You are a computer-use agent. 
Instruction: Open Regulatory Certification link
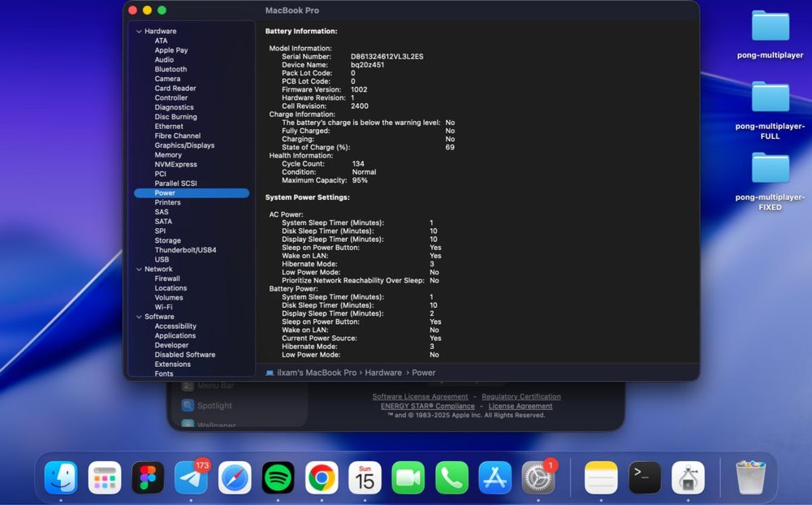(x=521, y=397)
